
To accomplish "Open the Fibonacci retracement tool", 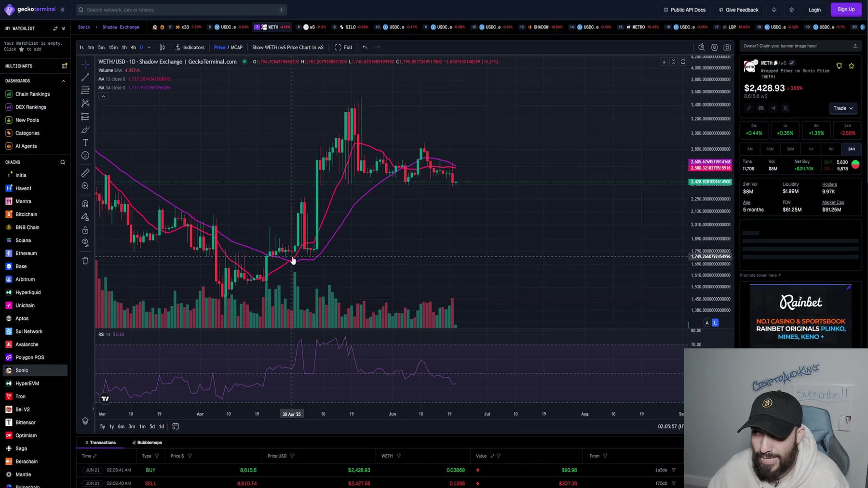I will coord(85,91).
